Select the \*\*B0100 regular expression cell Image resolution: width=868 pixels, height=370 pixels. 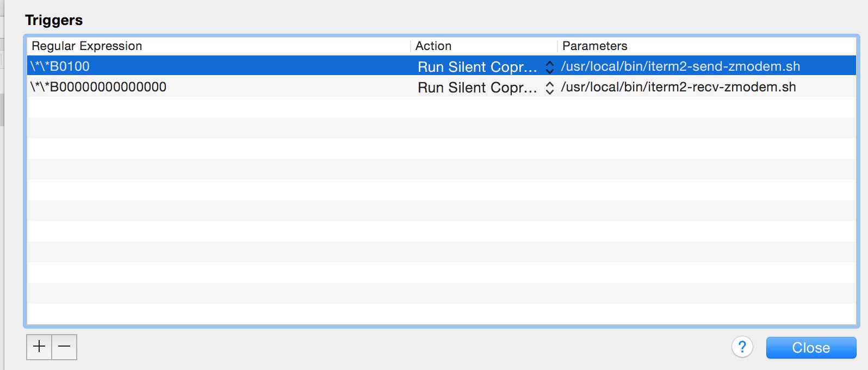pos(60,66)
